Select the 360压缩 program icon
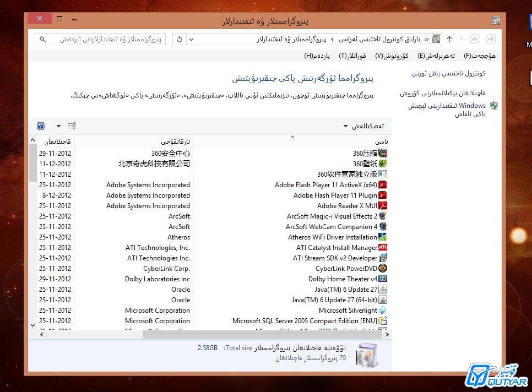 point(383,153)
